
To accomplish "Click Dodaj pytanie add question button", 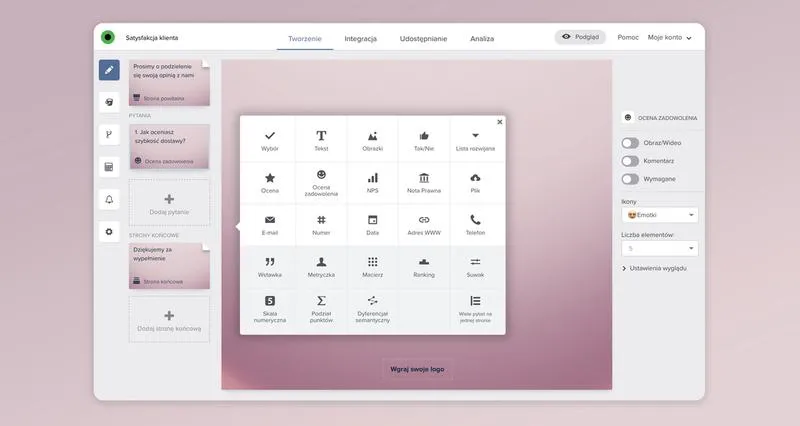I will (x=169, y=203).
